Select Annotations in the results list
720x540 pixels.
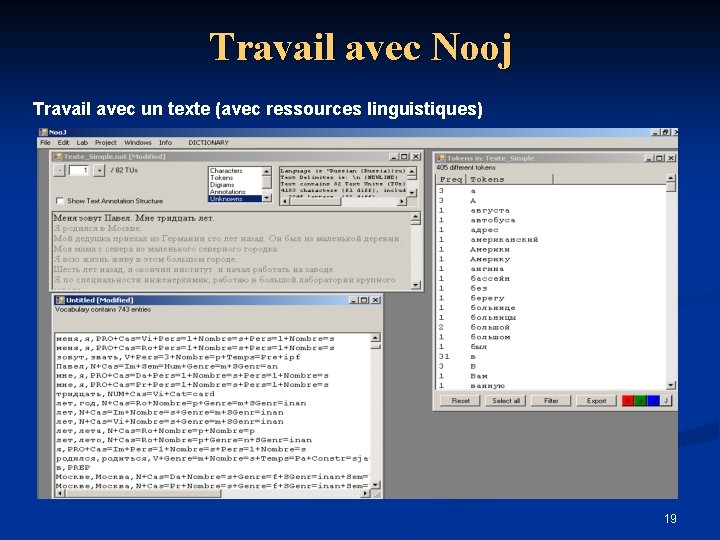(228, 191)
